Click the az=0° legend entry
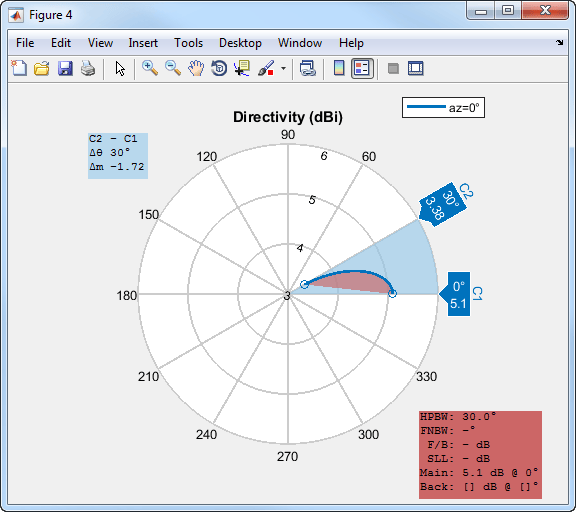 [443, 108]
